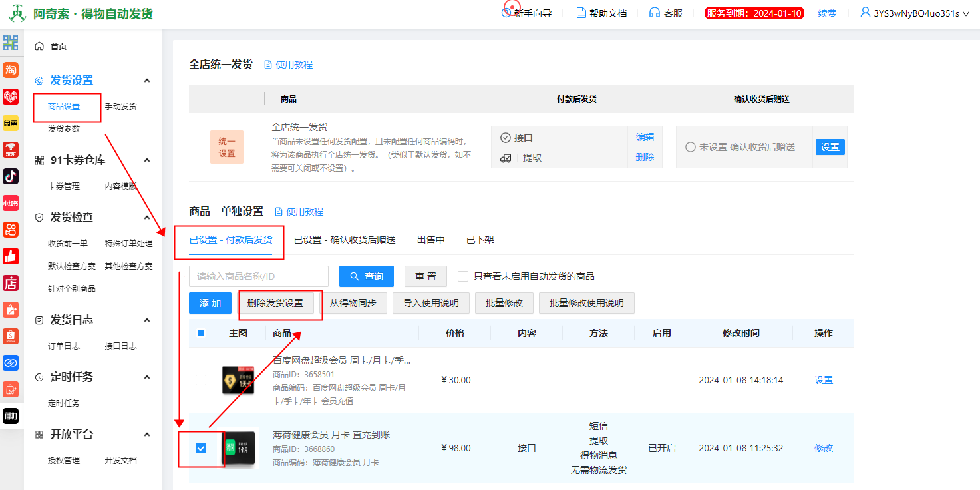Open the Pinduoduo red heart icon
Screen dimensions: 980x490
[11, 96]
